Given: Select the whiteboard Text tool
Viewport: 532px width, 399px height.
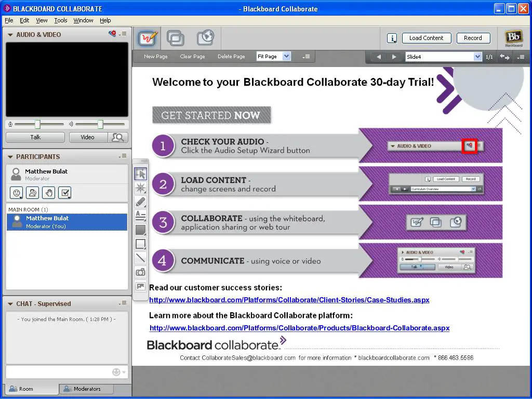Looking at the screenshot, I should click(140, 216).
